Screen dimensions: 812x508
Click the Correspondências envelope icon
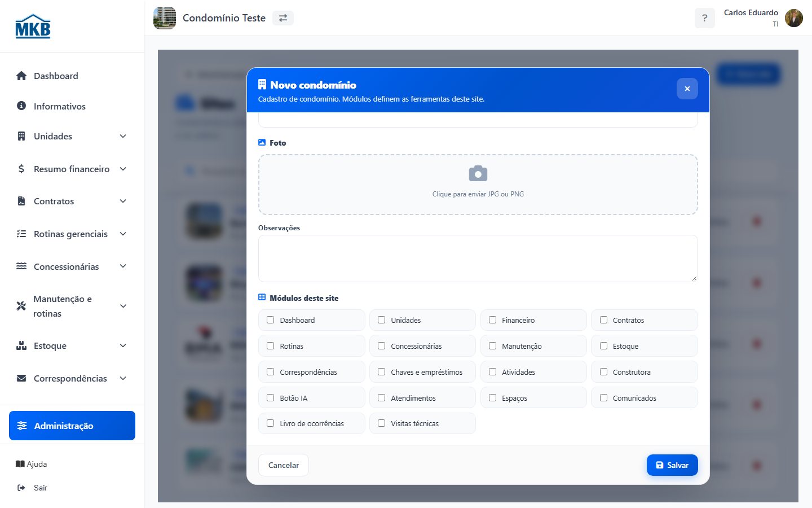21,378
